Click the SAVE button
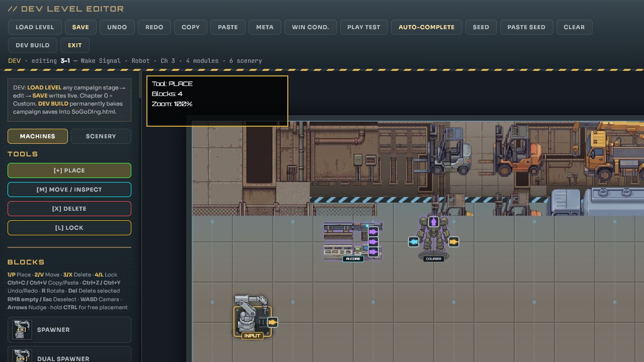 80,27
